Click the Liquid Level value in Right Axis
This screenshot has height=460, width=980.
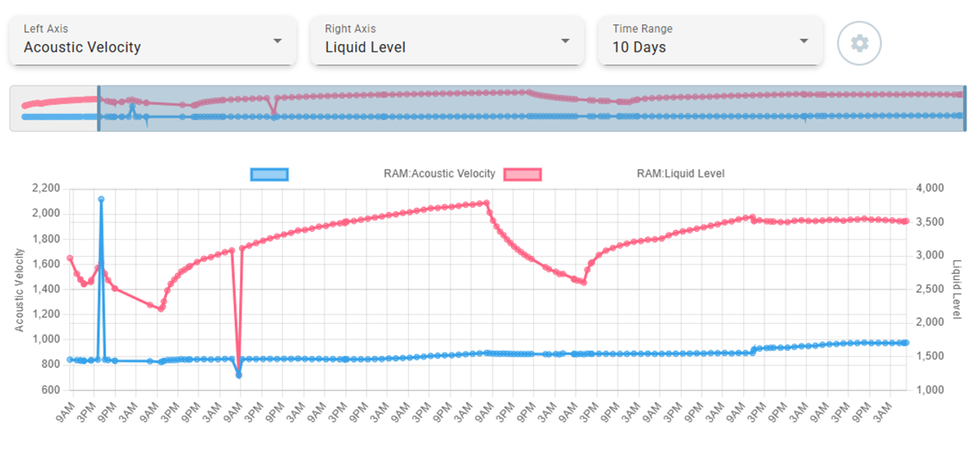point(365,47)
